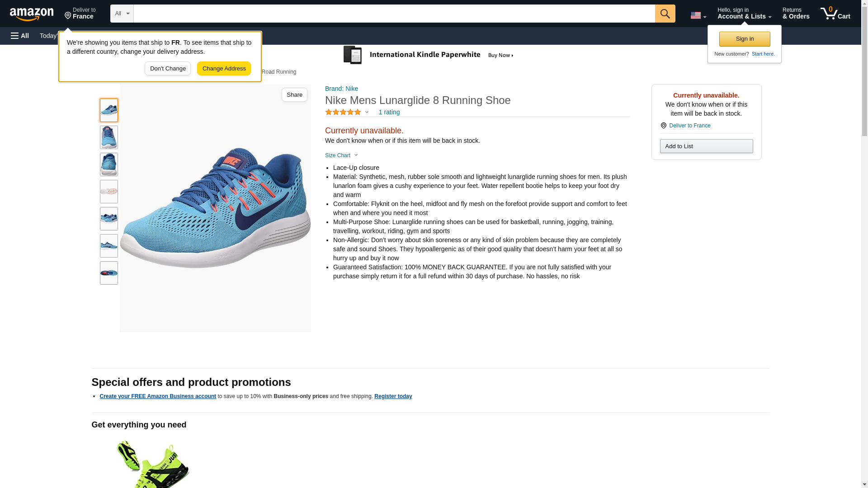
Task: Click the yellow Sign in button
Action: pos(745,39)
